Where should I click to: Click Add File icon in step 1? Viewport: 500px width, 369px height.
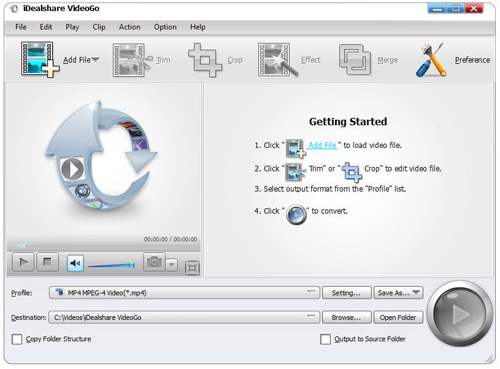(x=295, y=148)
